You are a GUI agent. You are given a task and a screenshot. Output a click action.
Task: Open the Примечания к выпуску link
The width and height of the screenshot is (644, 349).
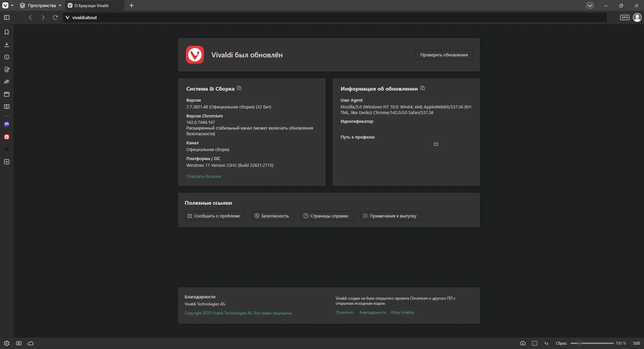click(x=391, y=216)
